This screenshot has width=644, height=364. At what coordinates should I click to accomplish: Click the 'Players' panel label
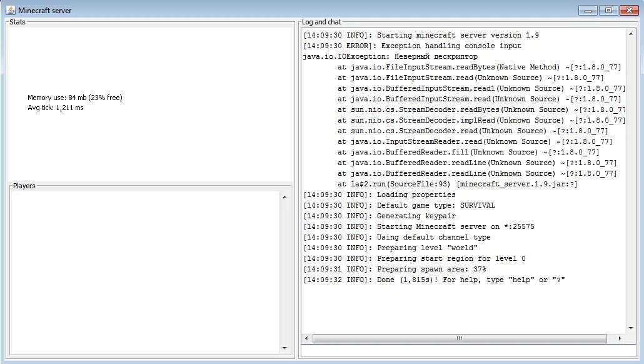[x=24, y=186]
